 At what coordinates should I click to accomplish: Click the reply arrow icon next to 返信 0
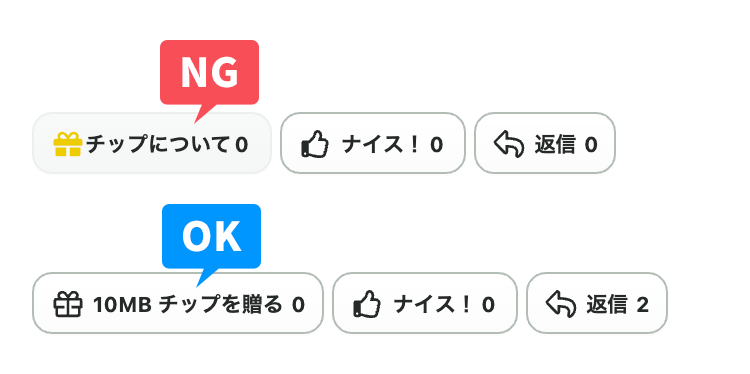509,144
